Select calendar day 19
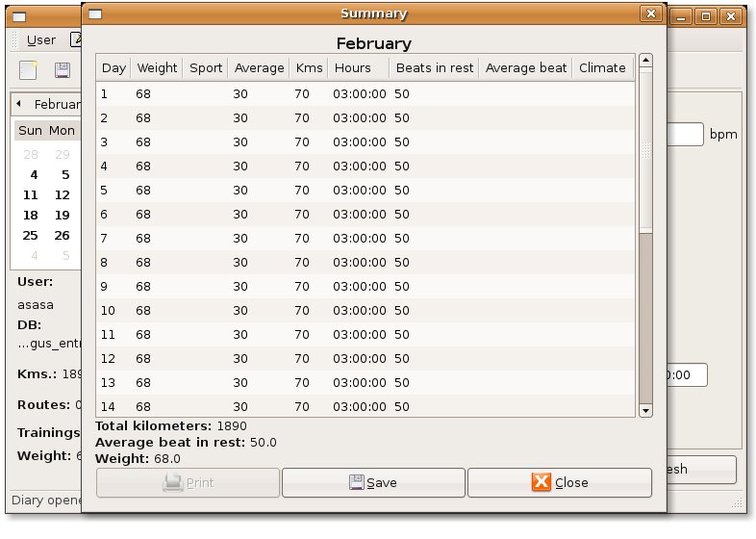The height and width of the screenshot is (539, 756). coord(63,216)
